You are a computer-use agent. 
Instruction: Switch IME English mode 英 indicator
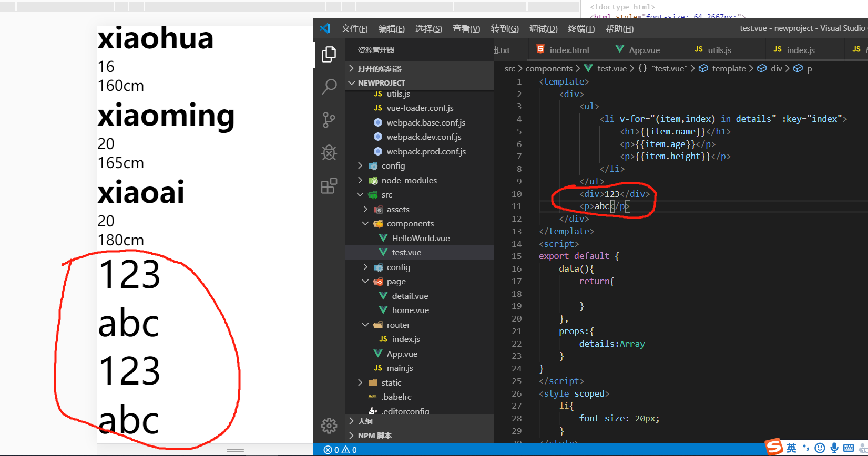791,448
